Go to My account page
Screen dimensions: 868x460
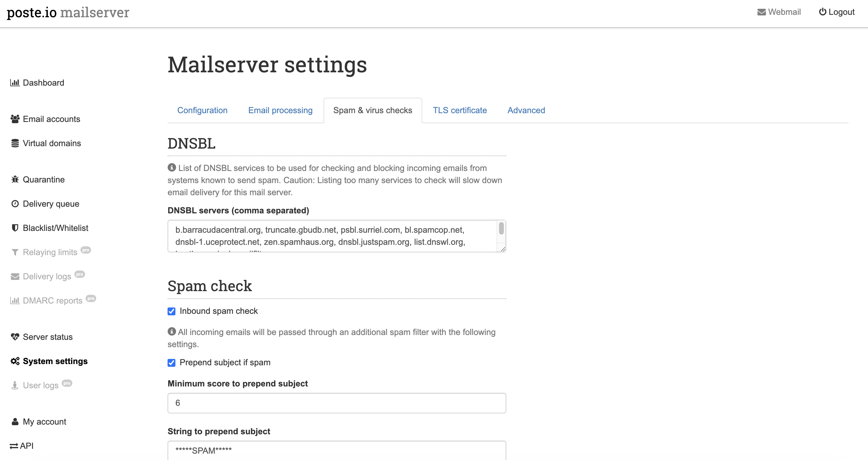coord(44,422)
